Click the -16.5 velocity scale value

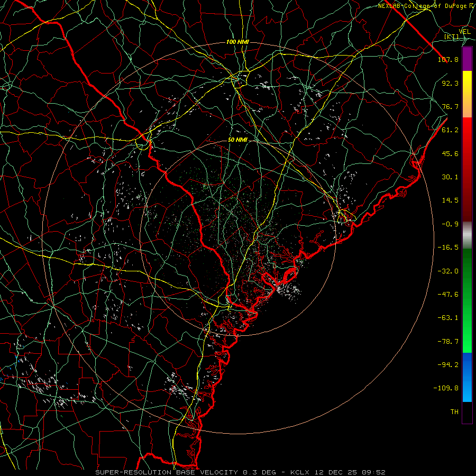(448, 248)
